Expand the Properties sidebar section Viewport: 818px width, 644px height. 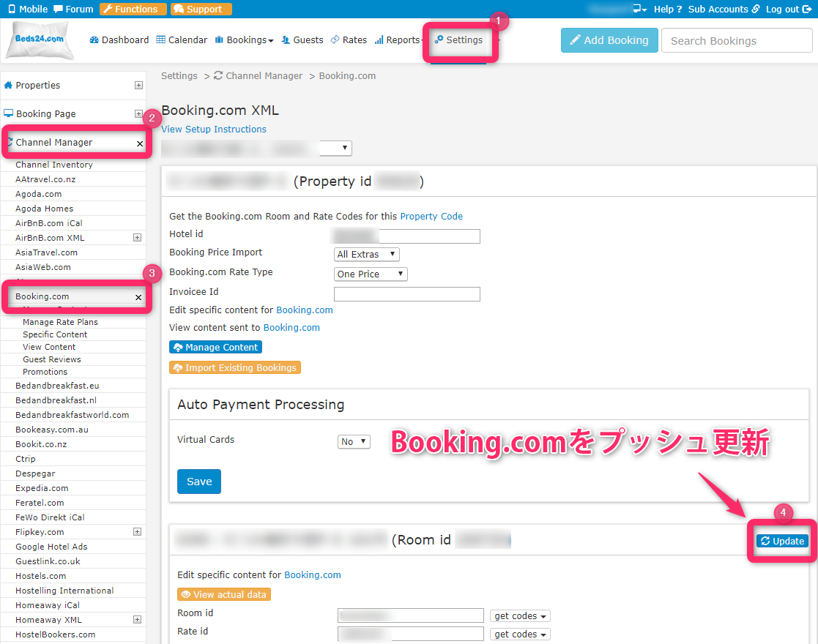pos(138,85)
